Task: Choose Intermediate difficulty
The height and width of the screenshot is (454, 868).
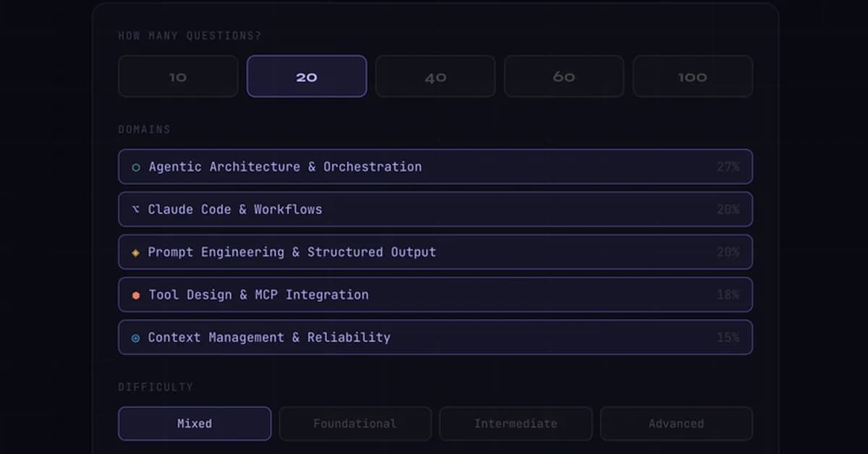Action: pyautogui.click(x=515, y=424)
